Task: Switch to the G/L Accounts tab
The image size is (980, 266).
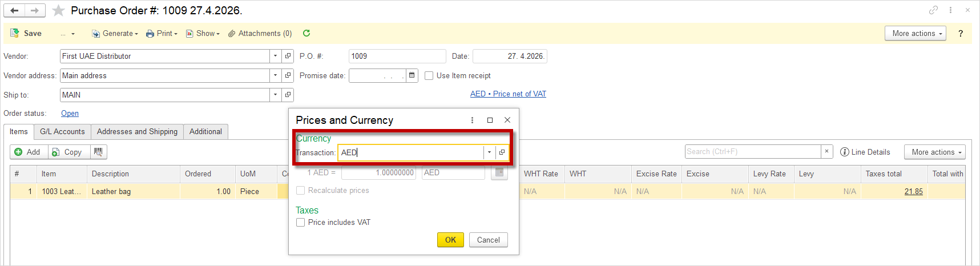Action: pyautogui.click(x=62, y=131)
